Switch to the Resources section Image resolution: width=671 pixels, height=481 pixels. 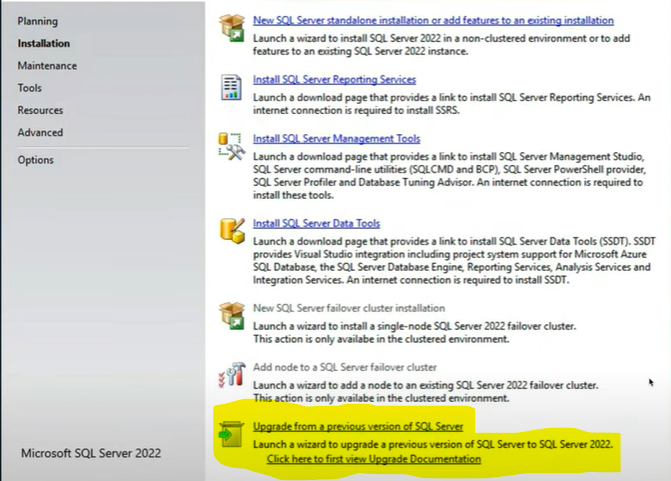(x=40, y=110)
